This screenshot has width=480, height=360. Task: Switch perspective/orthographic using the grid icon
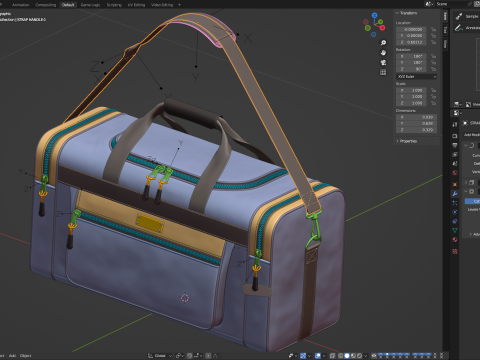383,72
